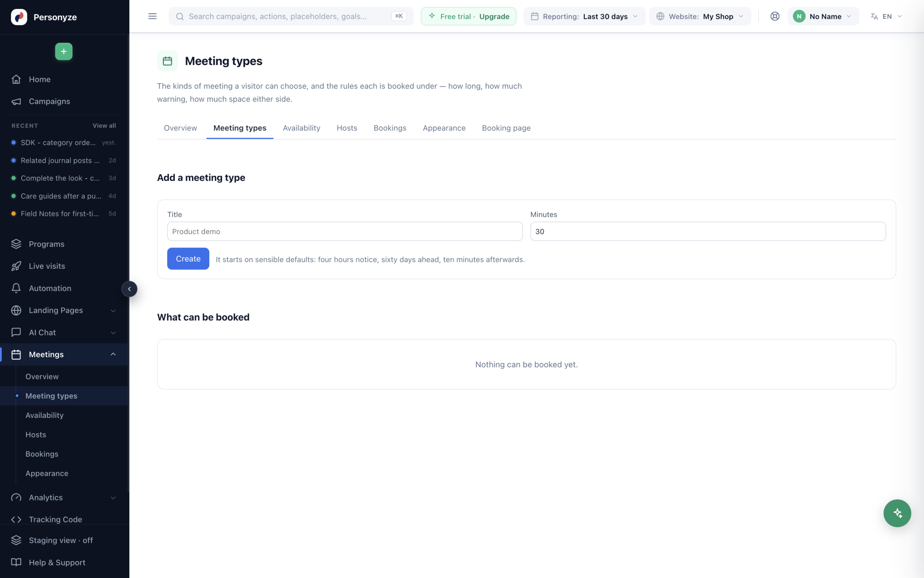The height and width of the screenshot is (578, 924).
Task: Open the Website My Shop dropdown
Action: (x=700, y=17)
